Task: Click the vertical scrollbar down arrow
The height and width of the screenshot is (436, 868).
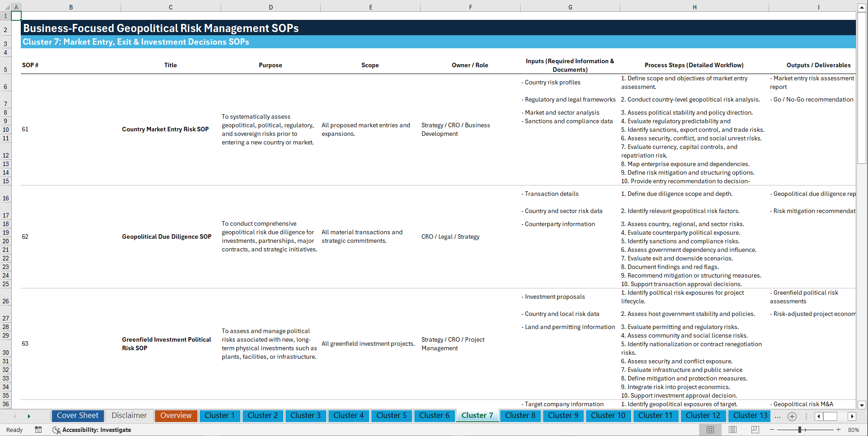Action: (x=862, y=405)
